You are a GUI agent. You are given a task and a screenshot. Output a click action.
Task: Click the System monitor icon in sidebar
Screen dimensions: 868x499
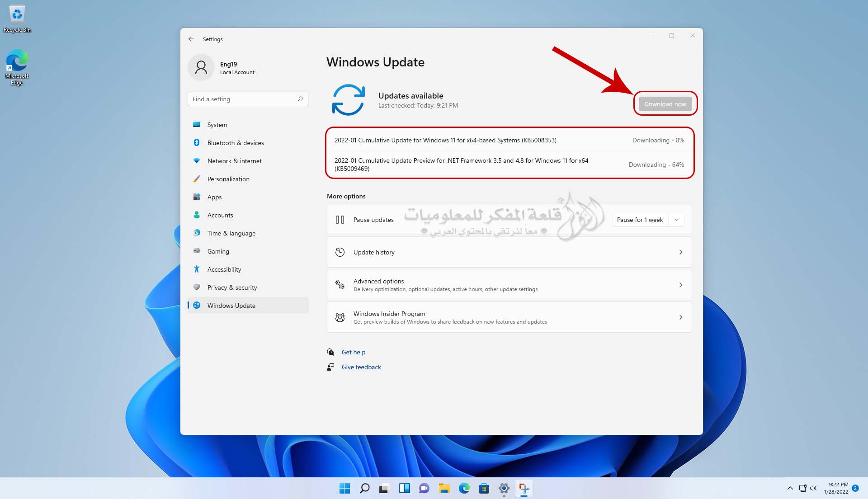tap(197, 125)
